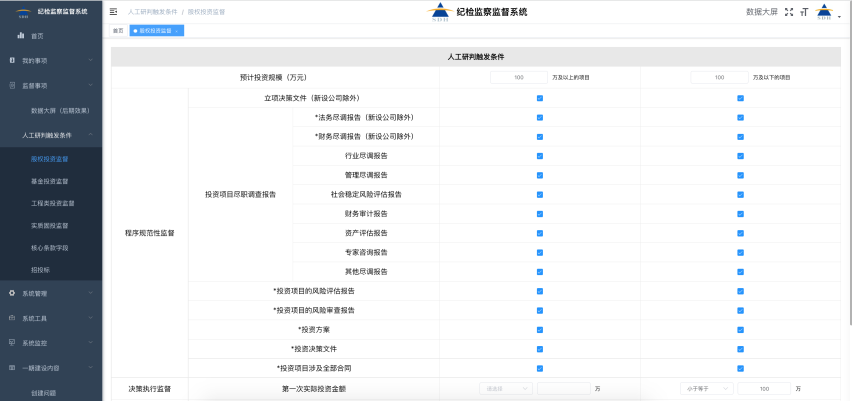The width and height of the screenshot is (852, 401).
Task: Toggle 投资方案 checkbox in the 万及以上 column
Action: [x=540, y=330]
